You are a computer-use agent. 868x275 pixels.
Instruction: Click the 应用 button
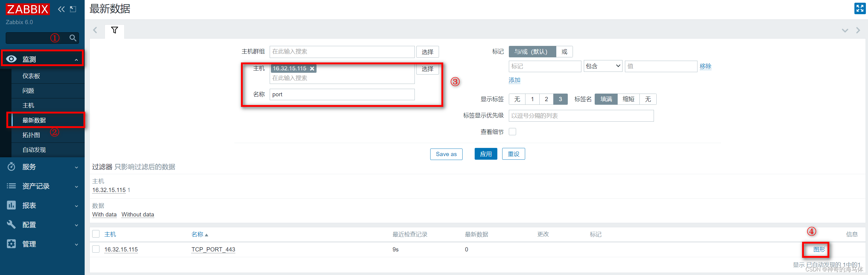pos(486,154)
